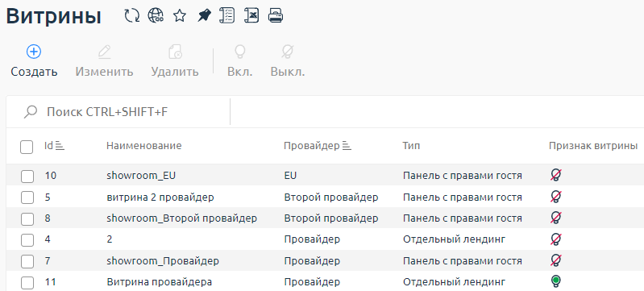The width and height of the screenshot is (644, 291).
Task: Sort table by Провайдер column header
Action: pos(318,145)
